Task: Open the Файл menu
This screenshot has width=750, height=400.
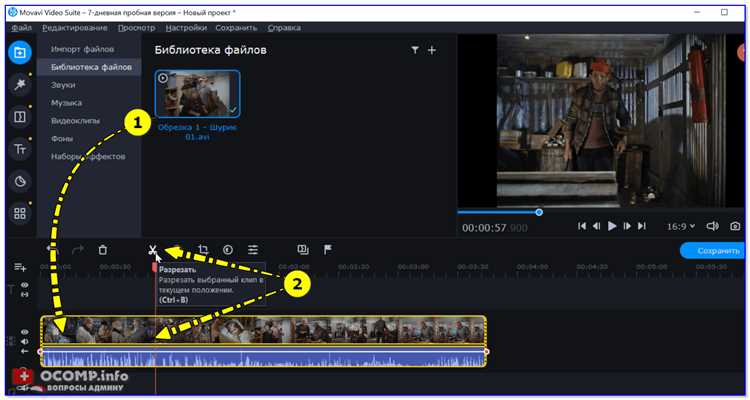Action: (22, 28)
